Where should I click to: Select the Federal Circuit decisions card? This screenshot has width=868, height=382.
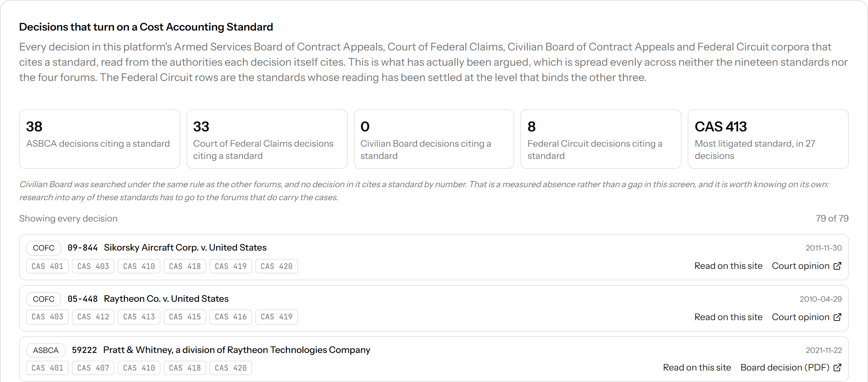point(601,139)
